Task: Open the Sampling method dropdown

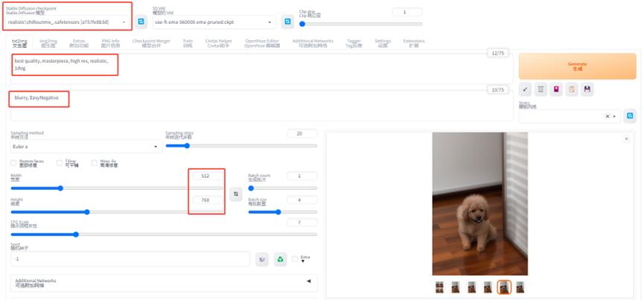Action: click(86, 147)
